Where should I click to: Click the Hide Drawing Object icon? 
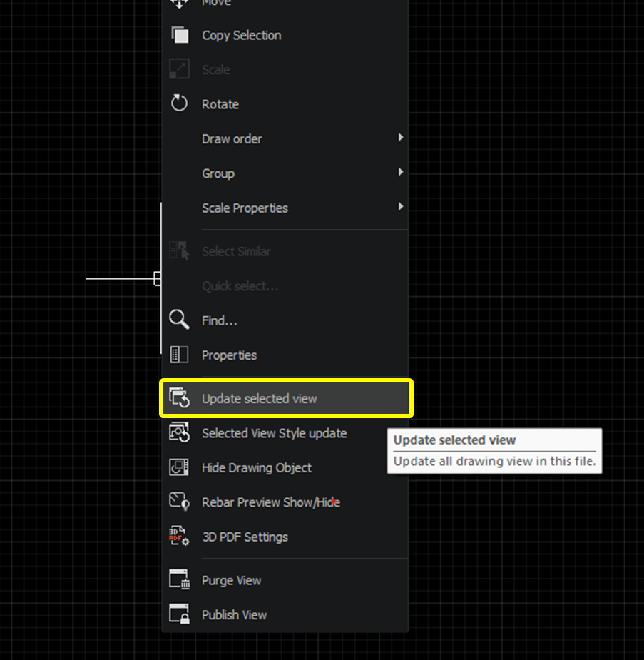click(179, 467)
